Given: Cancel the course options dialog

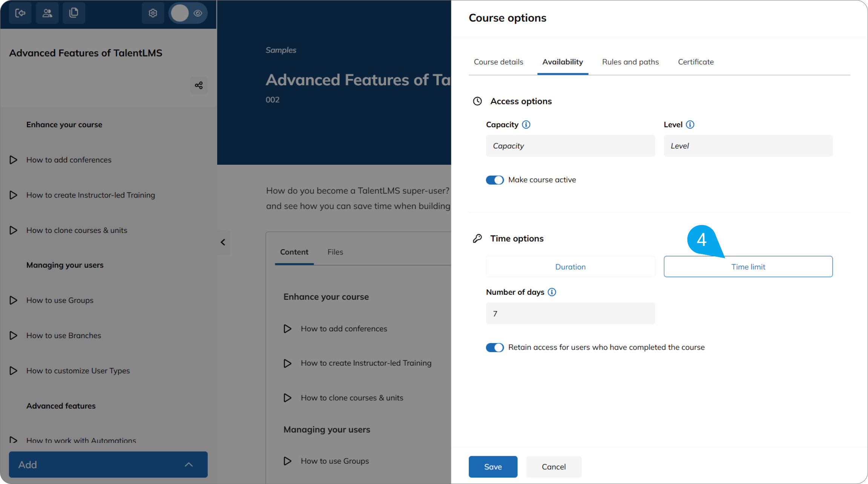Looking at the screenshot, I should (554, 467).
